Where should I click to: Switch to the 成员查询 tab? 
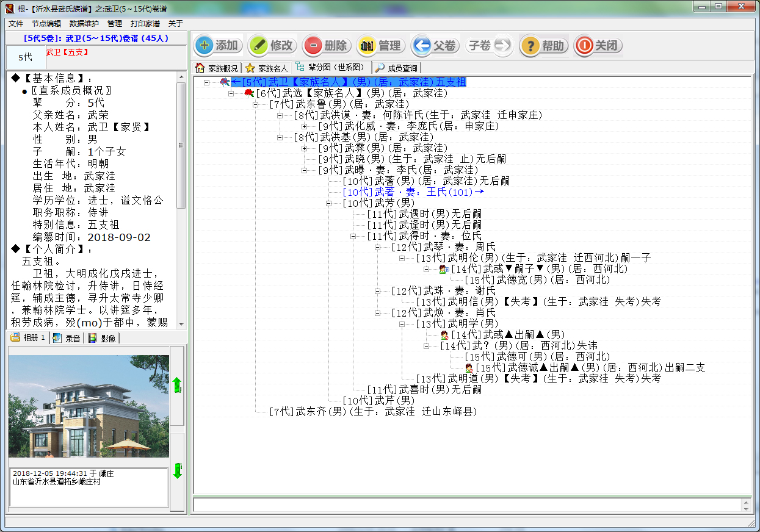(397, 68)
